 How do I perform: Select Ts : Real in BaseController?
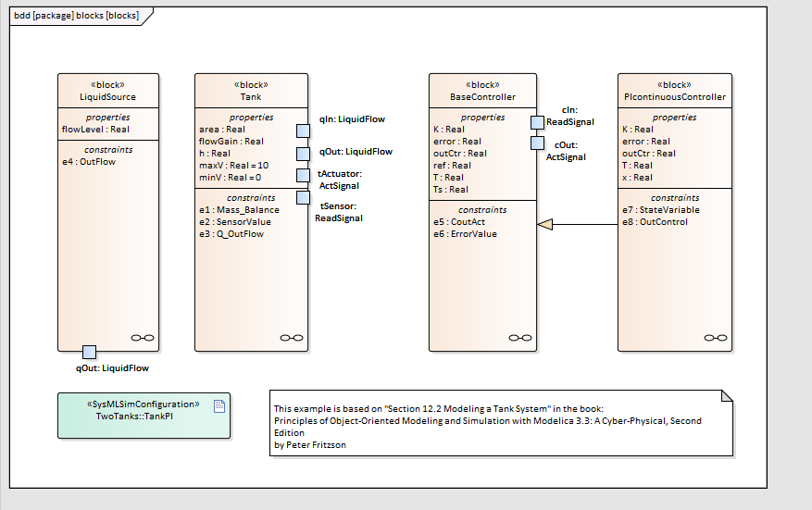(x=451, y=190)
